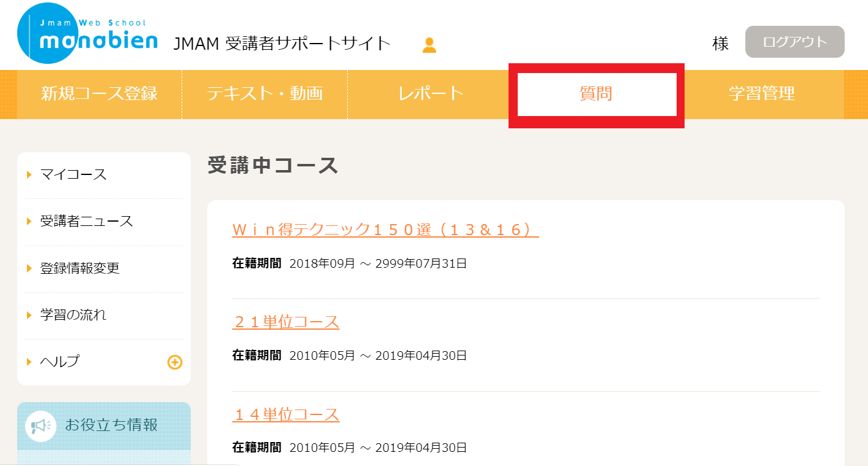
Task: Click the お役立ち情報 panel header
Action: coord(111,425)
